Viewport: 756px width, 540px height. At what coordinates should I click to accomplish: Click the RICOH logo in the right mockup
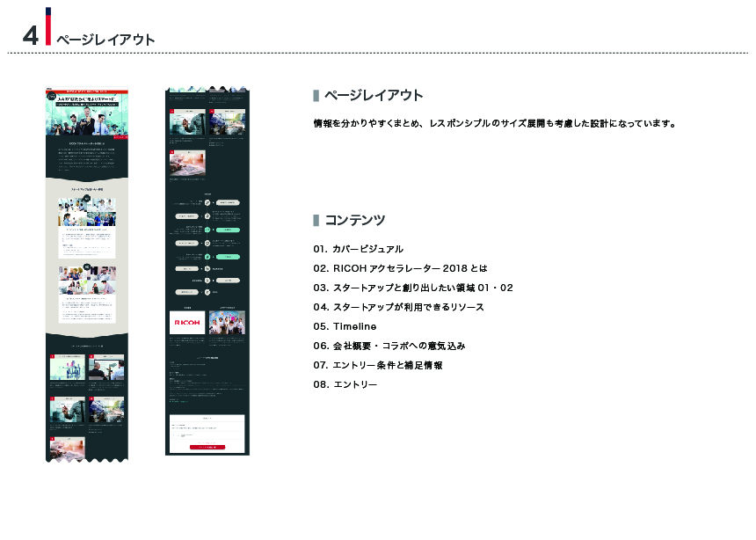(186, 323)
